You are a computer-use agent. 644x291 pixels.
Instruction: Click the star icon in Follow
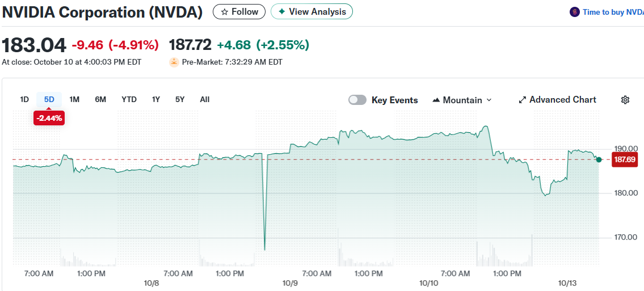225,11
